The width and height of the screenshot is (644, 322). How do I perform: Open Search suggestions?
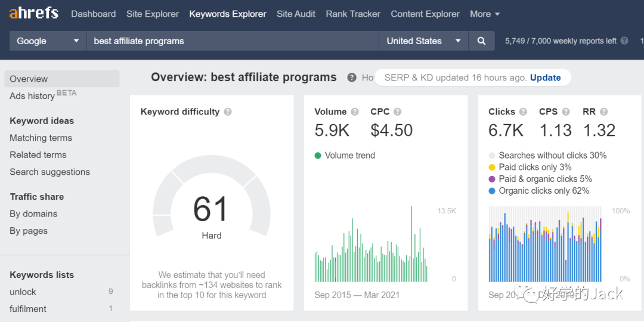pos(49,172)
